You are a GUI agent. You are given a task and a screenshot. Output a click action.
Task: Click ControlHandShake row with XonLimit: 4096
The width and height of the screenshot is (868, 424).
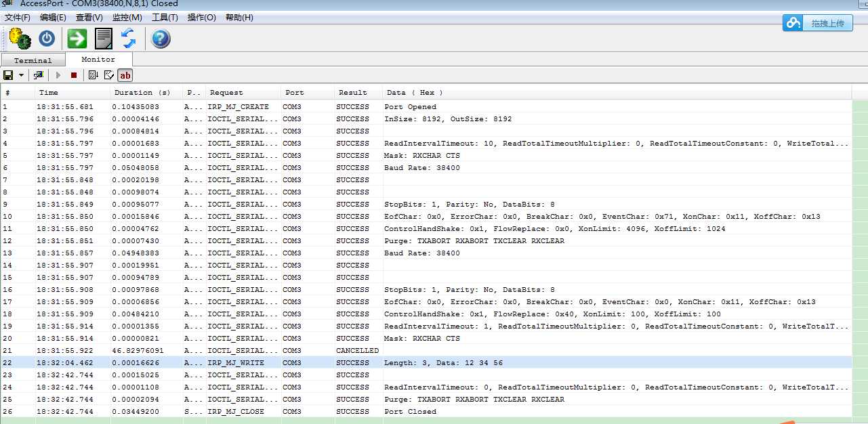point(555,229)
